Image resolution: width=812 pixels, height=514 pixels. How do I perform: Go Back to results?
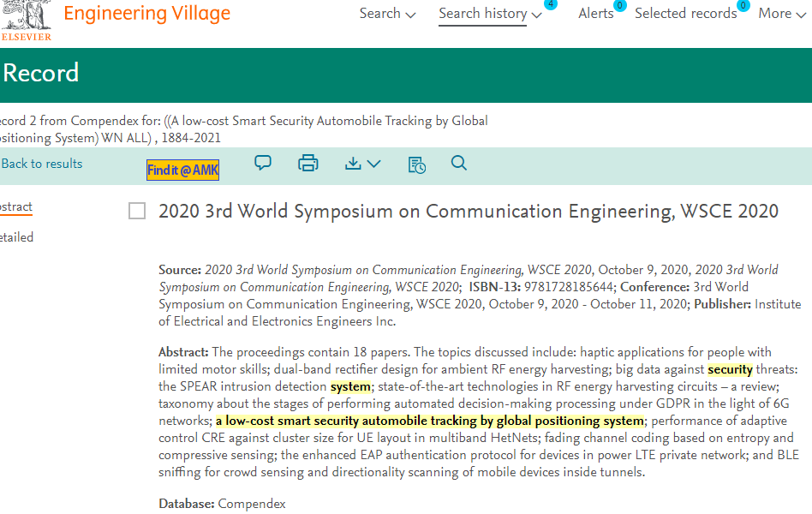[x=41, y=164]
